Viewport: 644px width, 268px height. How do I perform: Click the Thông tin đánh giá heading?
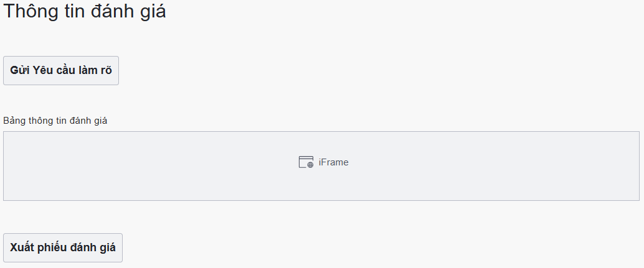click(85, 11)
